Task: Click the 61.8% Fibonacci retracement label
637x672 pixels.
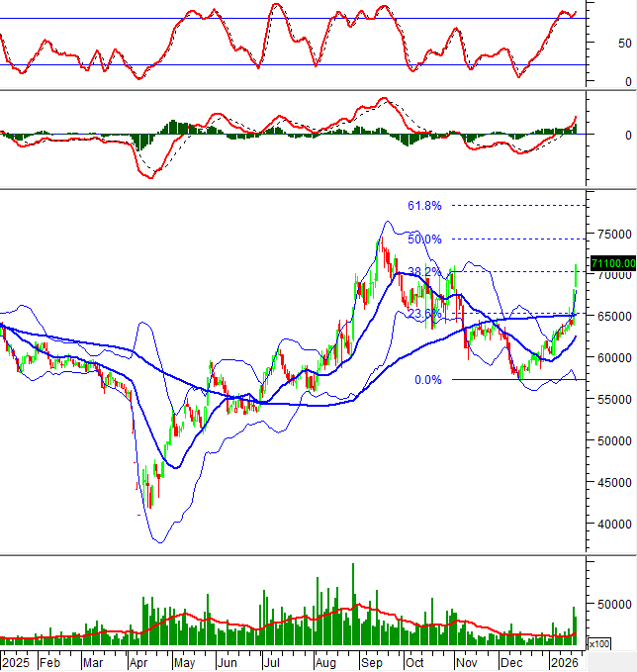Action: [424, 206]
